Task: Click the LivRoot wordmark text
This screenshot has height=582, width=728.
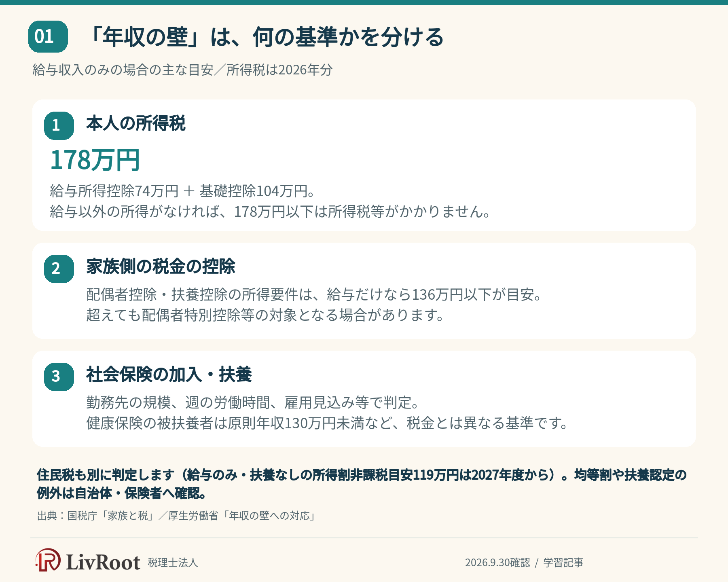Action: coord(103,562)
